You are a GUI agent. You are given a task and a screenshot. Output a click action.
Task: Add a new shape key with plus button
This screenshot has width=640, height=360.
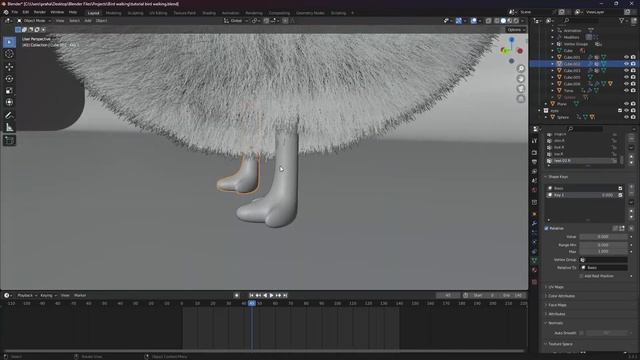631,187
